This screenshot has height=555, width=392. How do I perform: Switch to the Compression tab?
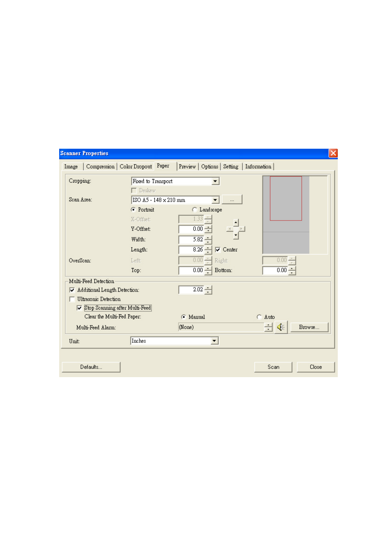[x=100, y=167]
